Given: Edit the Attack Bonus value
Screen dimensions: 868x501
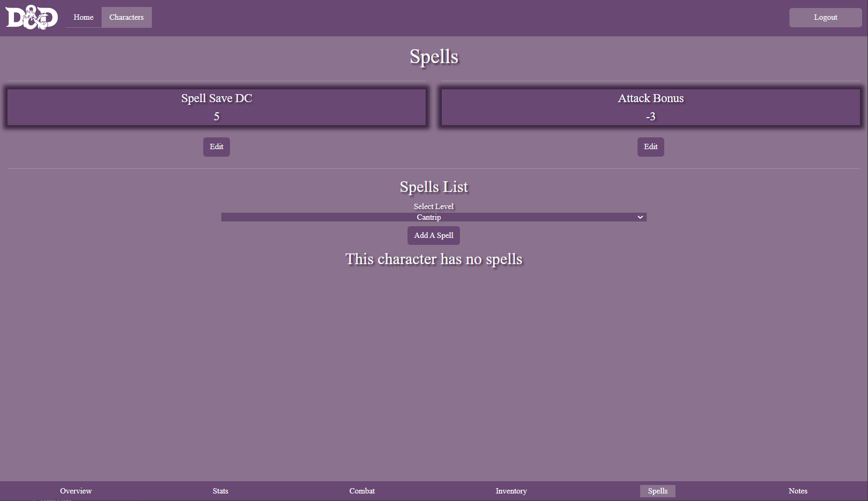Looking at the screenshot, I should pos(650,147).
